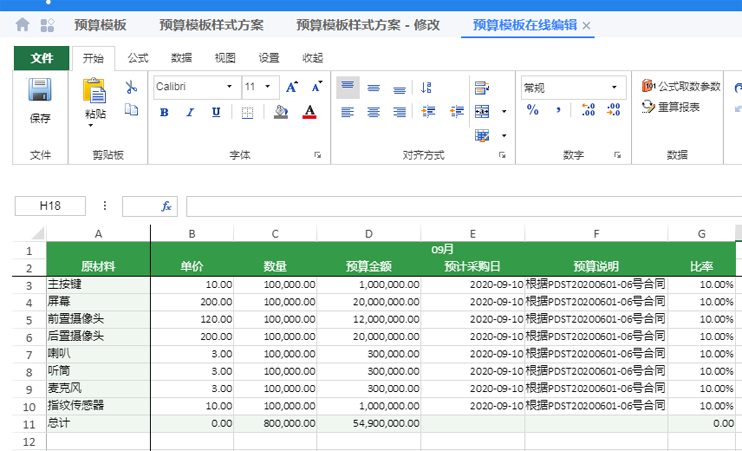Open the Calibri font name dropdown

(x=229, y=87)
